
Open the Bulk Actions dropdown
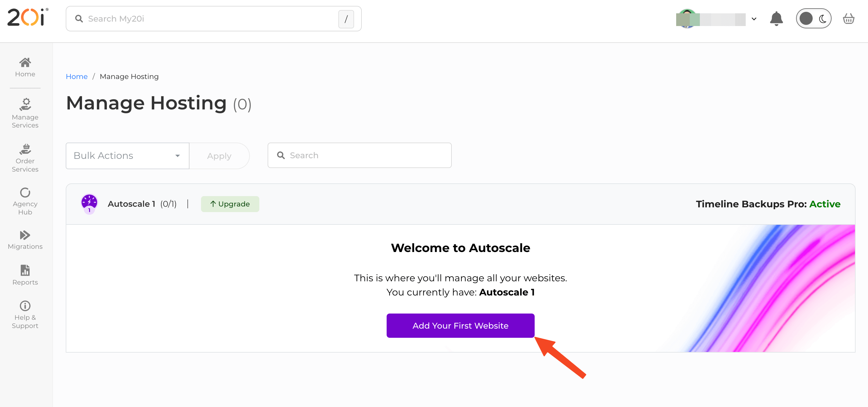coord(127,156)
